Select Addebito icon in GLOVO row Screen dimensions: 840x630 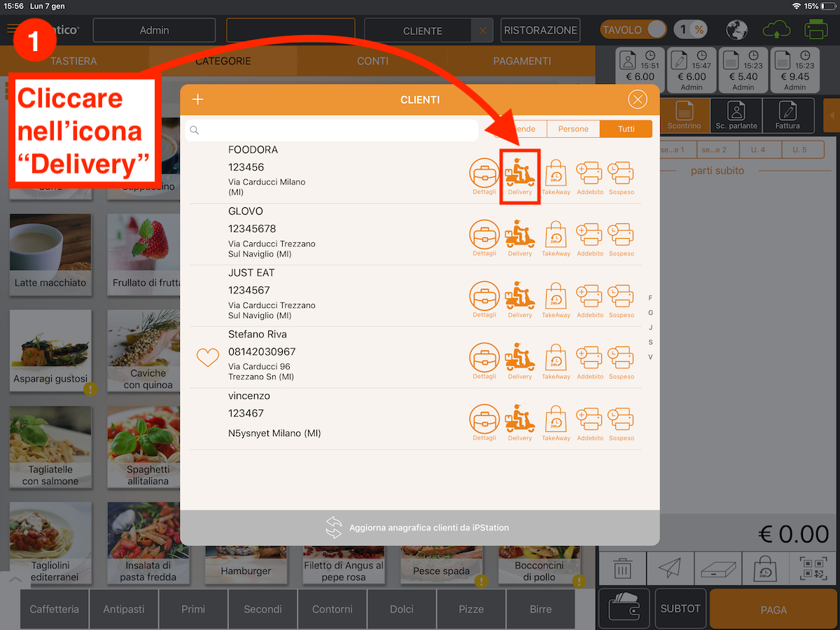tap(589, 238)
